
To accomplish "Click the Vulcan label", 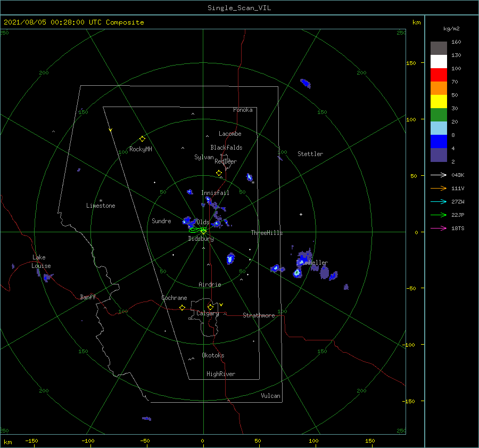I will point(270,396).
